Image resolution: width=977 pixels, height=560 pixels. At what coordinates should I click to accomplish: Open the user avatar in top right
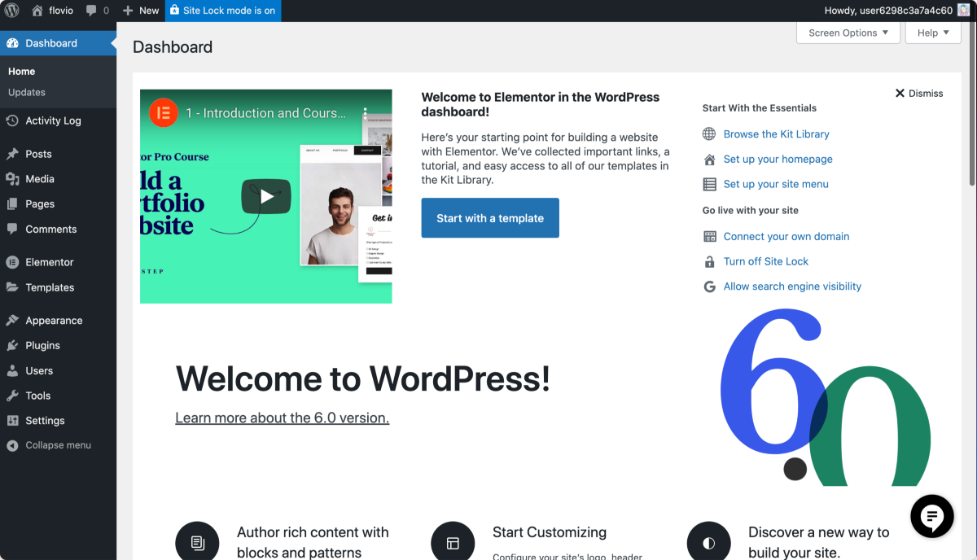pos(963,11)
